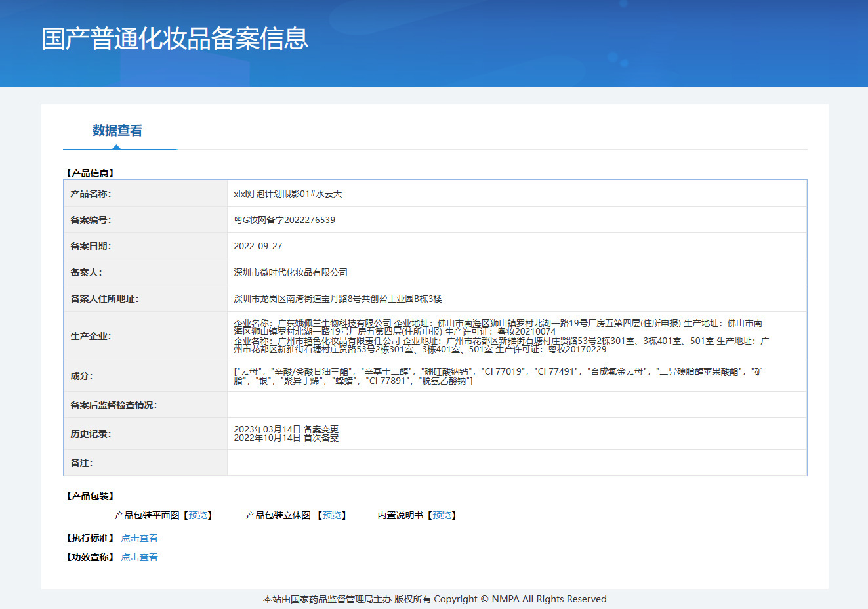The height and width of the screenshot is (609, 868).
Task: Preview the 内置说明书 document
Action: pyautogui.click(x=442, y=516)
